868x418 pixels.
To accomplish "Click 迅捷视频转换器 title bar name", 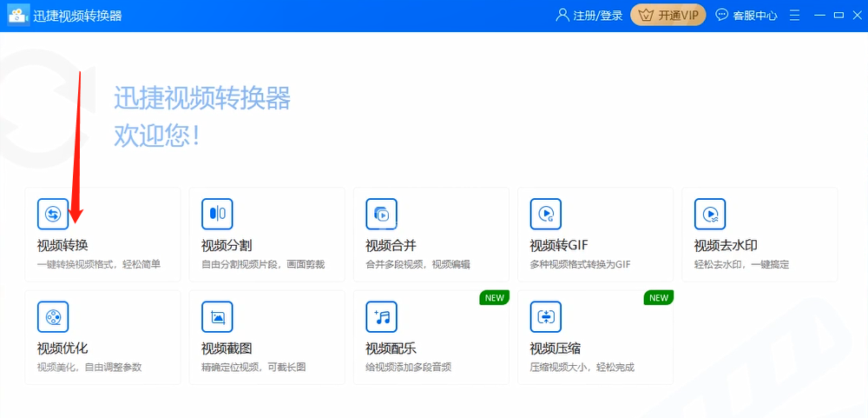I will pyautogui.click(x=78, y=16).
